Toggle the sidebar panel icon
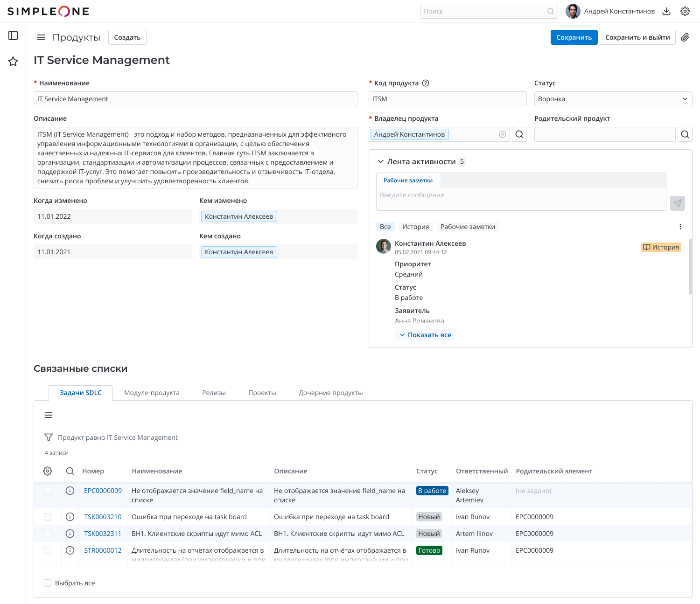This screenshot has height=604, width=700. pyautogui.click(x=13, y=35)
